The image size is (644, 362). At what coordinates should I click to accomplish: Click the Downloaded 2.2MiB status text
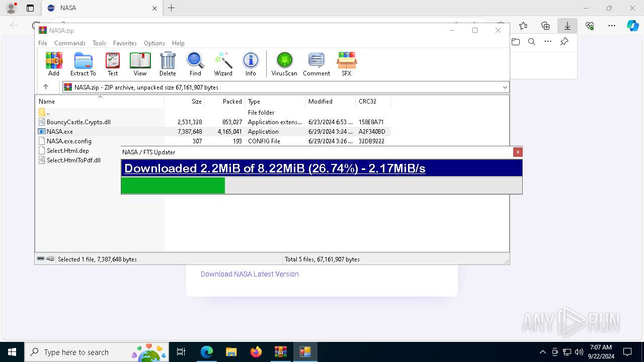click(x=275, y=168)
